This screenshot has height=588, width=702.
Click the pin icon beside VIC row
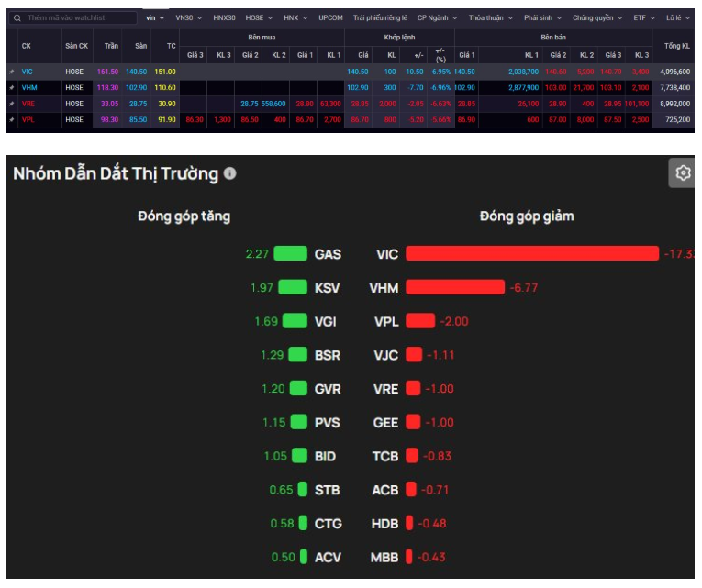pyautogui.click(x=11, y=71)
